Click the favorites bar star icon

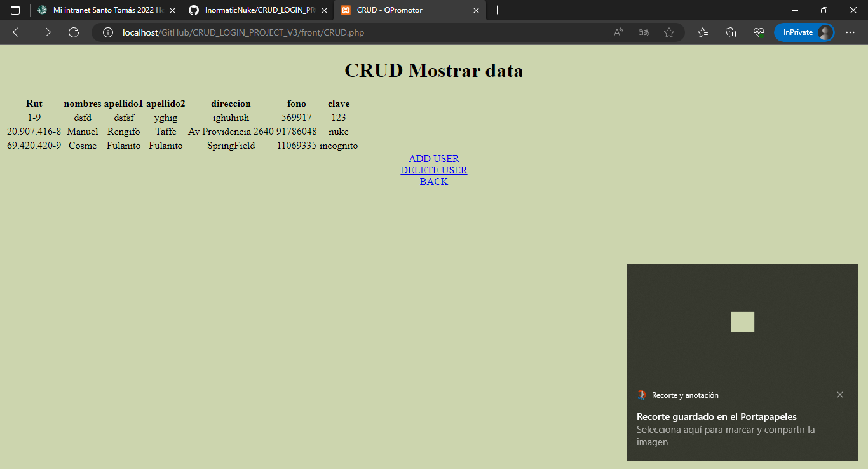point(703,32)
